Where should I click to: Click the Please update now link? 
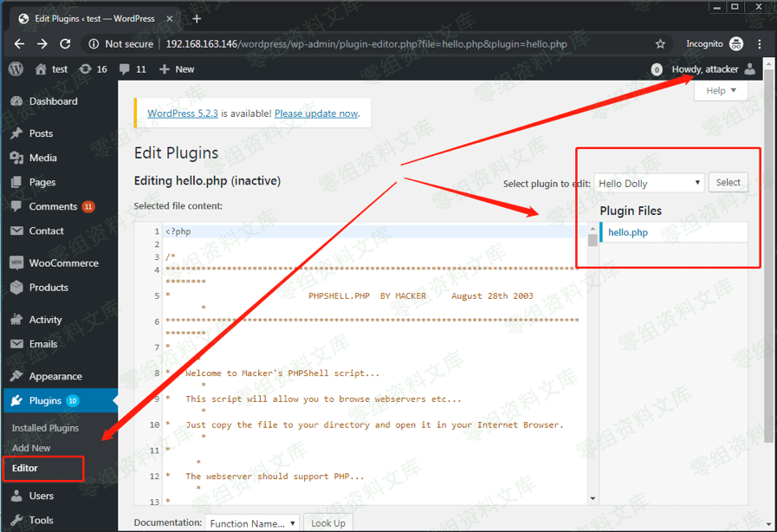pyautogui.click(x=316, y=114)
